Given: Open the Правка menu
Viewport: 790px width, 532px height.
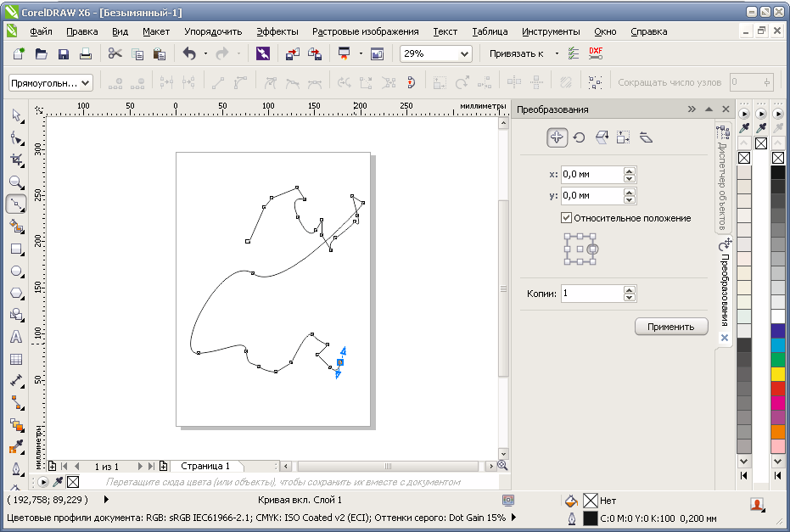Looking at the screenshot, I should click(82, 31).
